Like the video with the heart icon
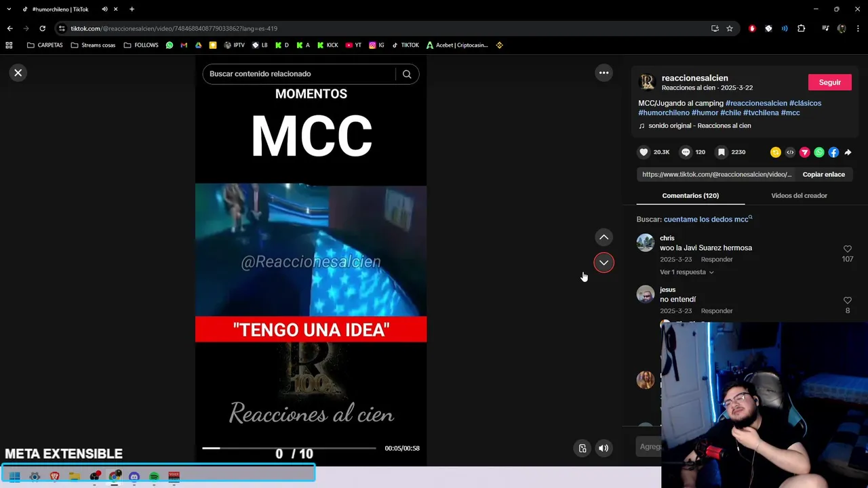 (644, 152)
